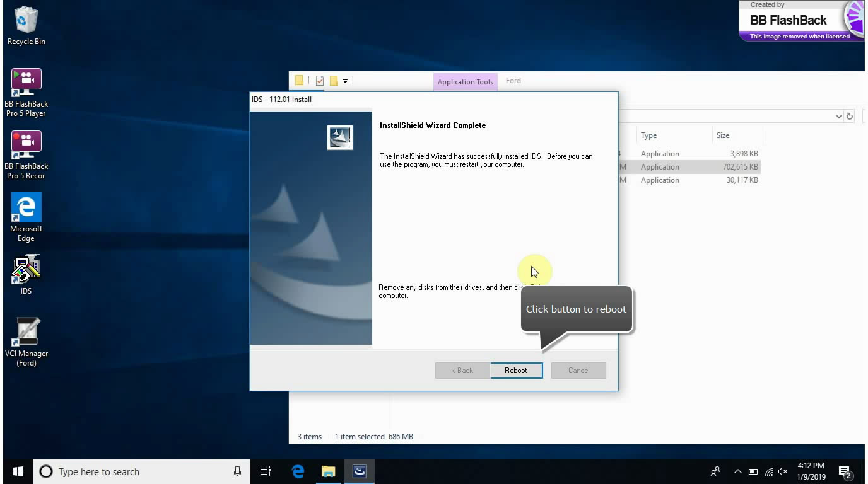Click the Reboot button
This screenshot has height=484, width=868.
point(516,371)
